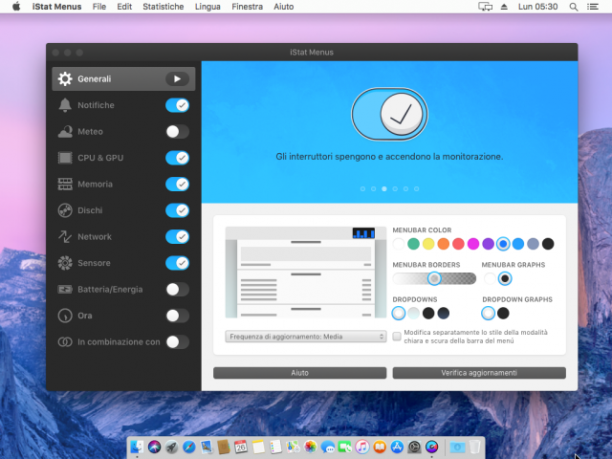Select the In combinazione con rings icon

point(65,342)
